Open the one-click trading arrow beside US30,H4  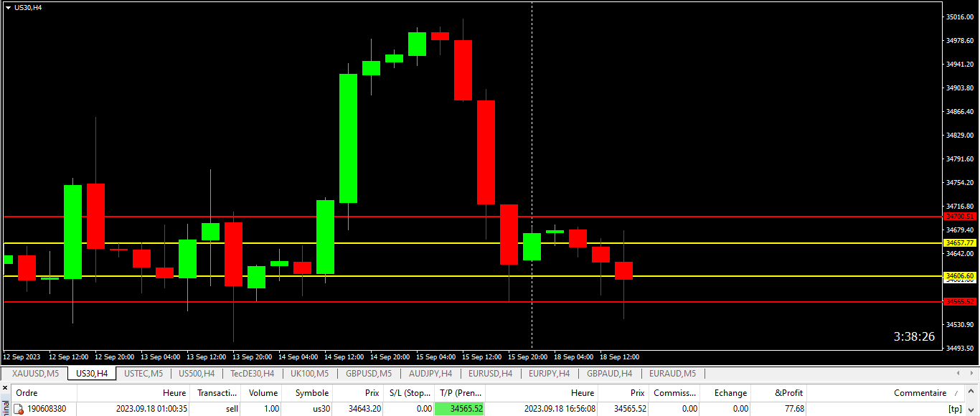pos(8,7)
